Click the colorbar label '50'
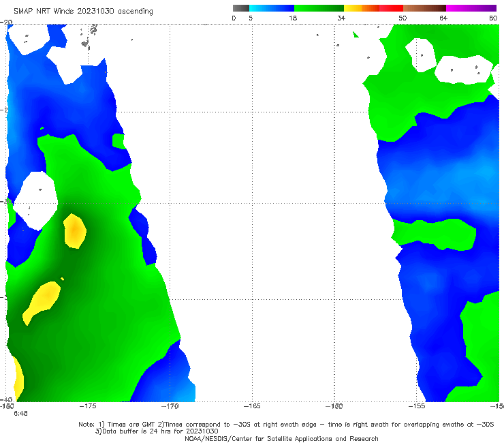Image resolution: width=504 pixels, height=443 pixels. (x=403, y=18)
